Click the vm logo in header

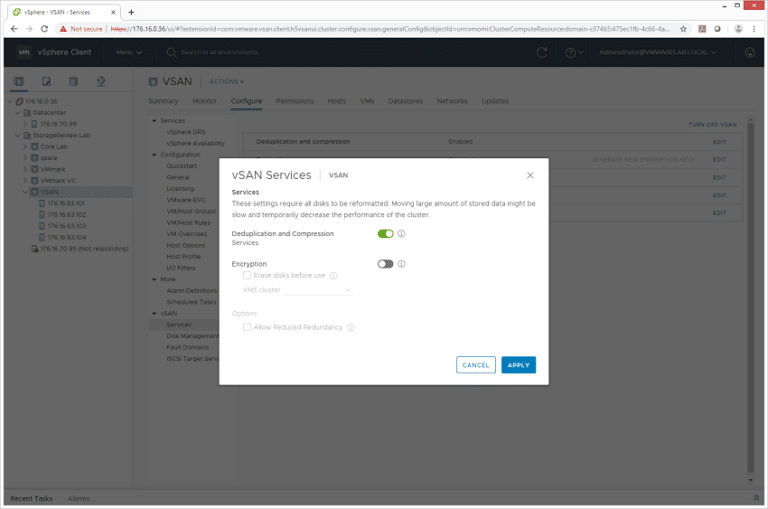[x=24, y=52]
